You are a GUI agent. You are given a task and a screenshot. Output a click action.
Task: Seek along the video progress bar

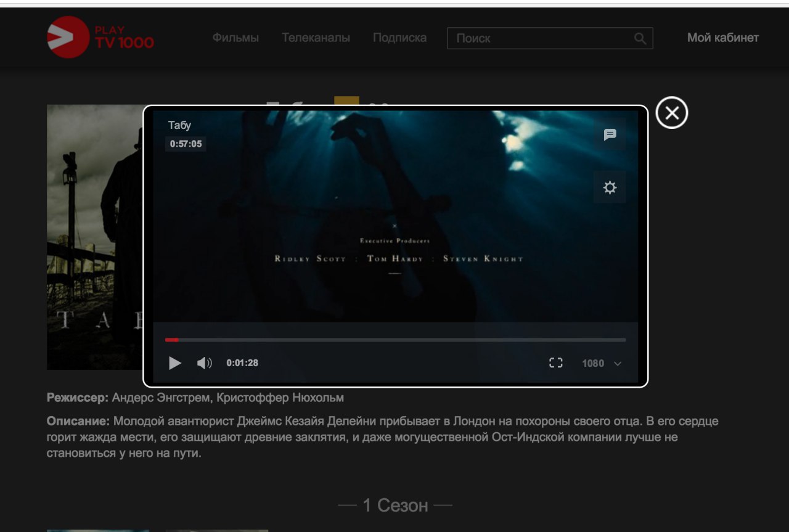pos(395,340)
